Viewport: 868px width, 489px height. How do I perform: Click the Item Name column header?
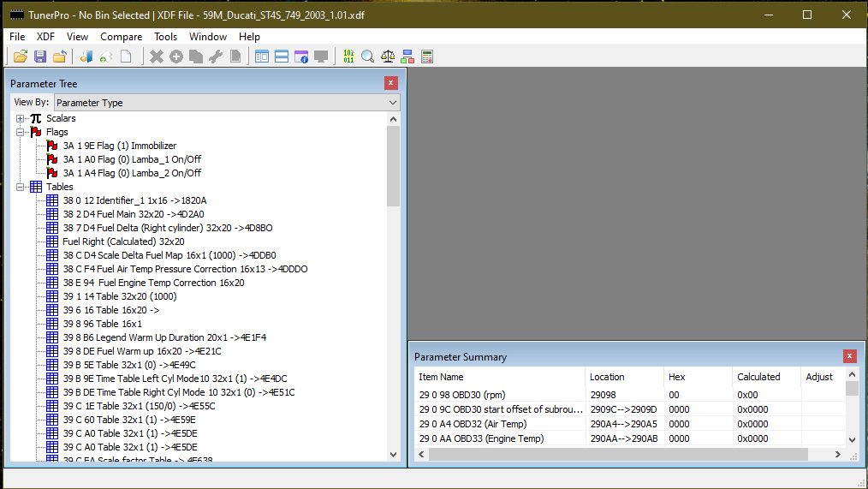[499, 377]
